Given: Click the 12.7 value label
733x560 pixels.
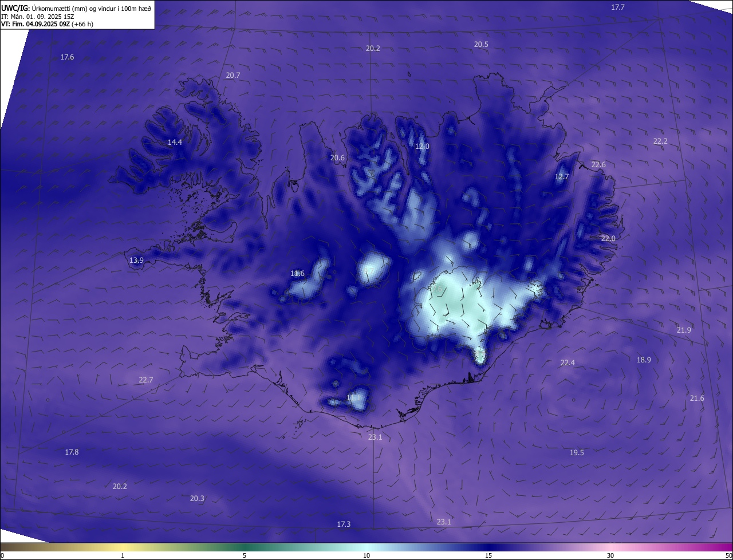Looking at the screenshot, I should (x=562, y=177).
